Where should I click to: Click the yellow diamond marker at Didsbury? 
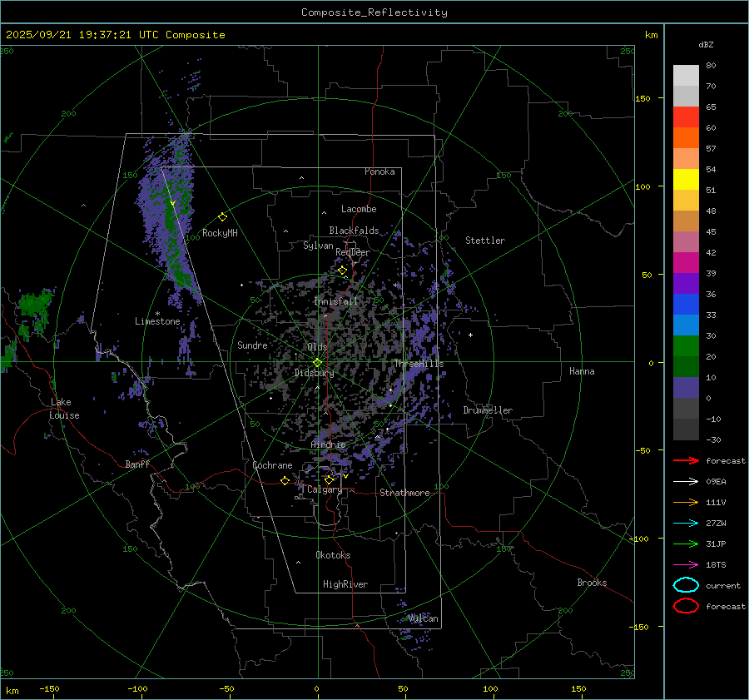pyautogui.click(x=317, y=362)
